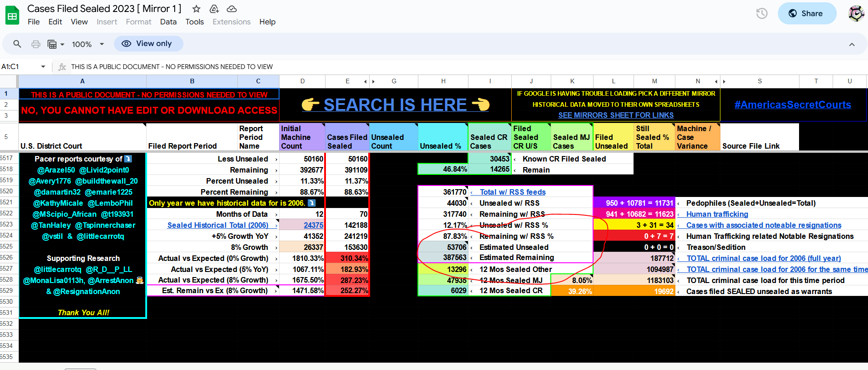Click the formula fx icon
This screenshot has height=370, width=868.
pos(62,67)
